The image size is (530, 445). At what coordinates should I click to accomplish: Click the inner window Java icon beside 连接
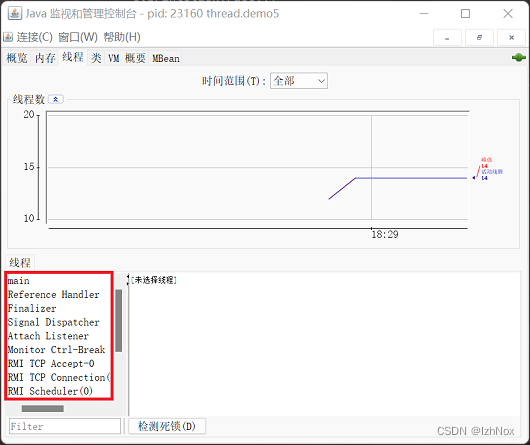(x=8, y=37)
